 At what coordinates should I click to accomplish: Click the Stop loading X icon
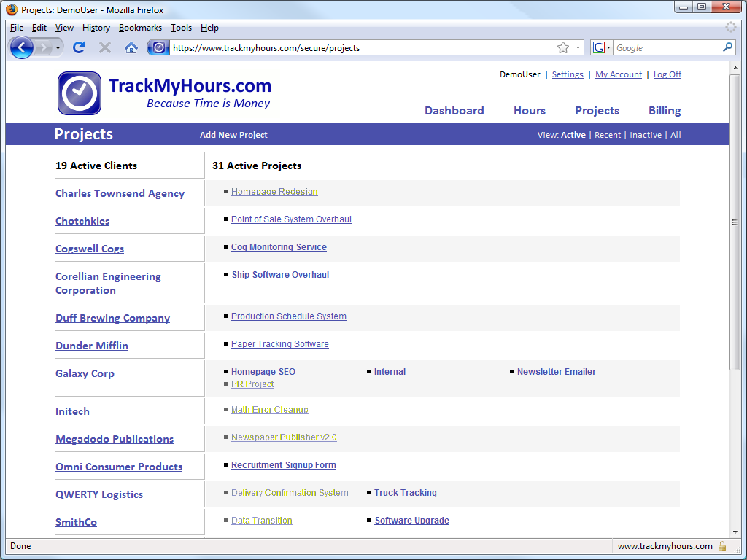pos(105,48)
